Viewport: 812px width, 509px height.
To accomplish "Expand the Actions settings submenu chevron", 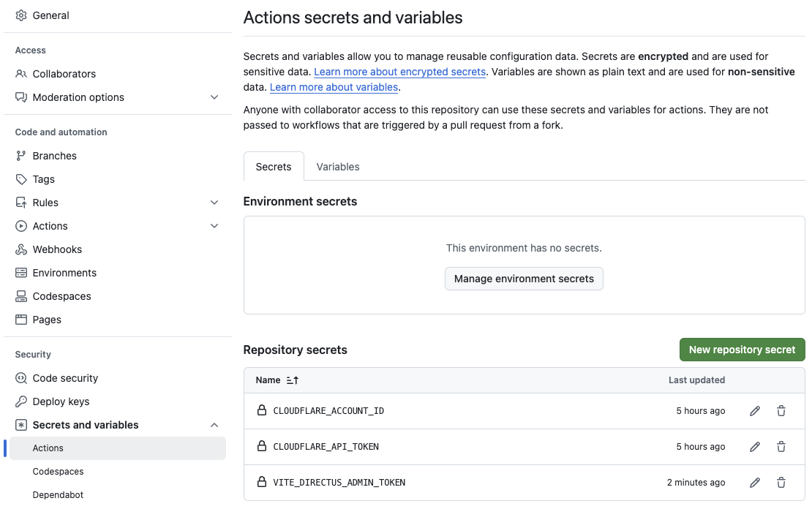I will [214, 226].
